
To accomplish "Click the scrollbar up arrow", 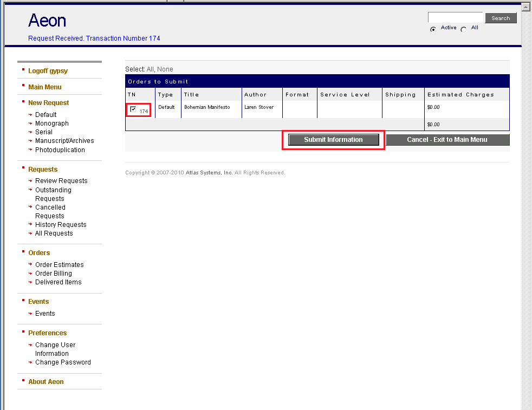I will [525, 6].
